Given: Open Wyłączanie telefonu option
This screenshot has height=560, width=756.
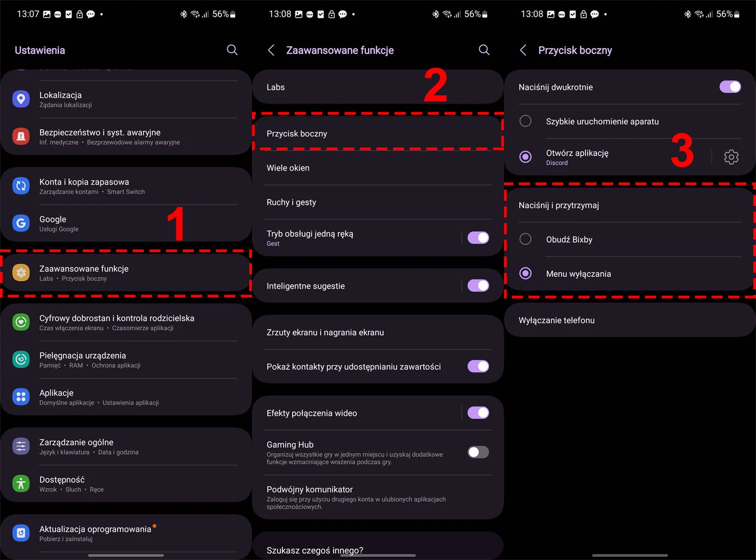Looking at the screenshot, I should (x=630, y=320).
